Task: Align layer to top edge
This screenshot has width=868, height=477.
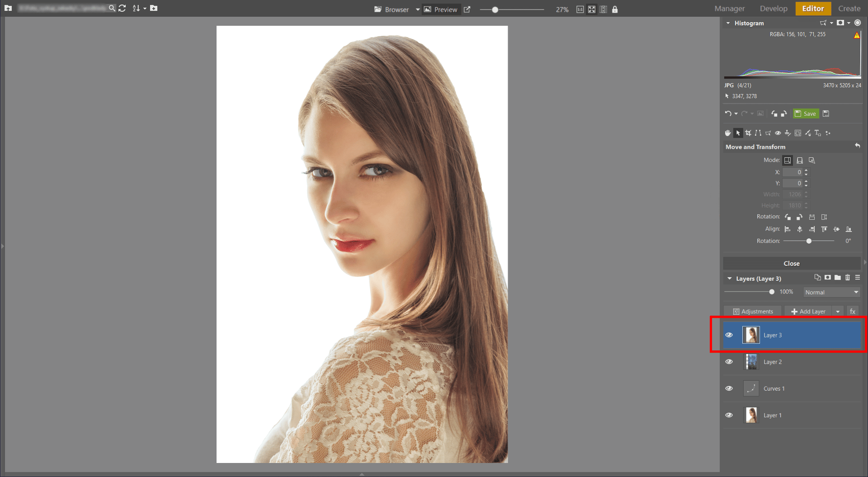Action: pos(824,229)
